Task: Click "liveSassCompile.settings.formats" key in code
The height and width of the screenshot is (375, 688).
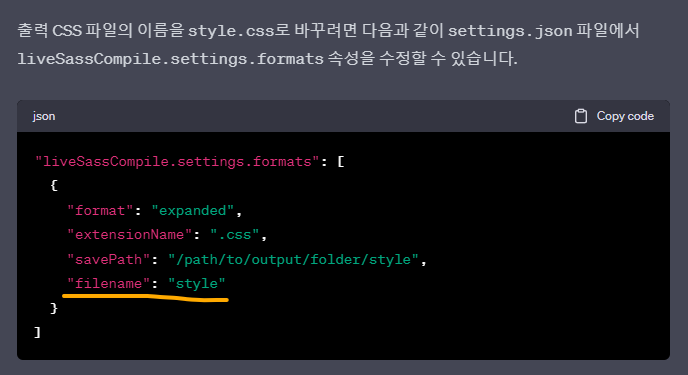Action: click(177, 161)
